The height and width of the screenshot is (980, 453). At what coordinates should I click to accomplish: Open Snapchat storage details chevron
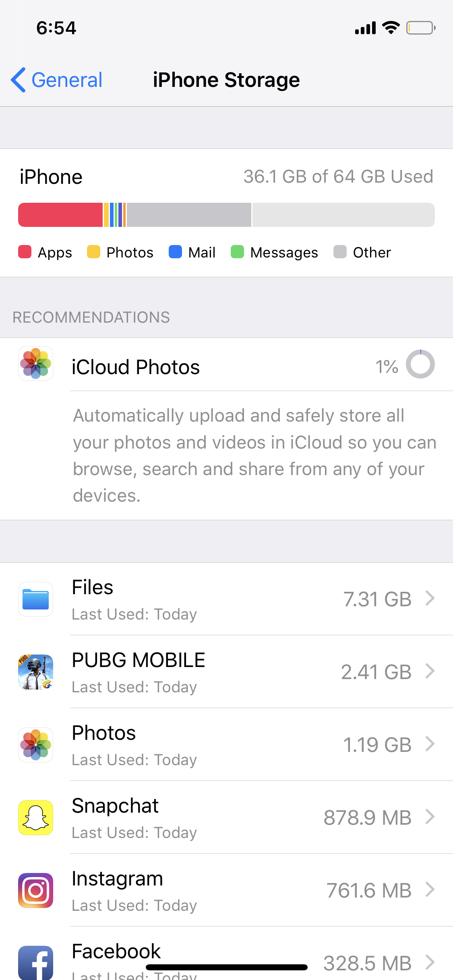[430, 817]
